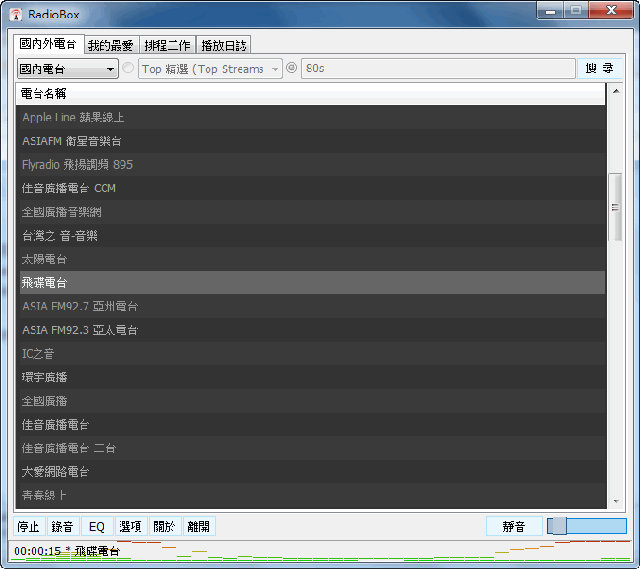
Task: Expand the Top 精選 (Top Streams) dropdown
Action: (209, 69)
